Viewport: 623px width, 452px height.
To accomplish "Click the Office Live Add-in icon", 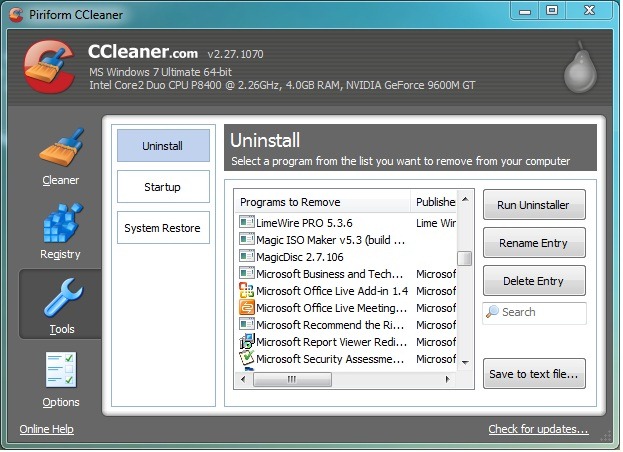I will 246,290.
